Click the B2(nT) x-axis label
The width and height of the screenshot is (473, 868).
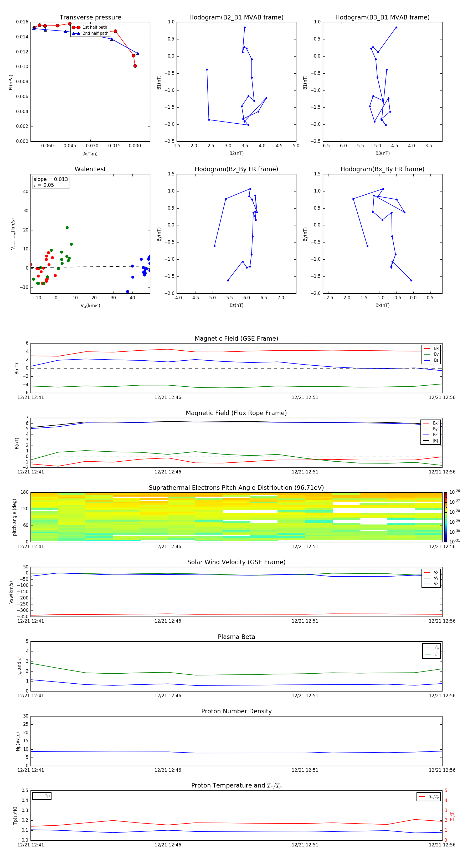(236, 153)
